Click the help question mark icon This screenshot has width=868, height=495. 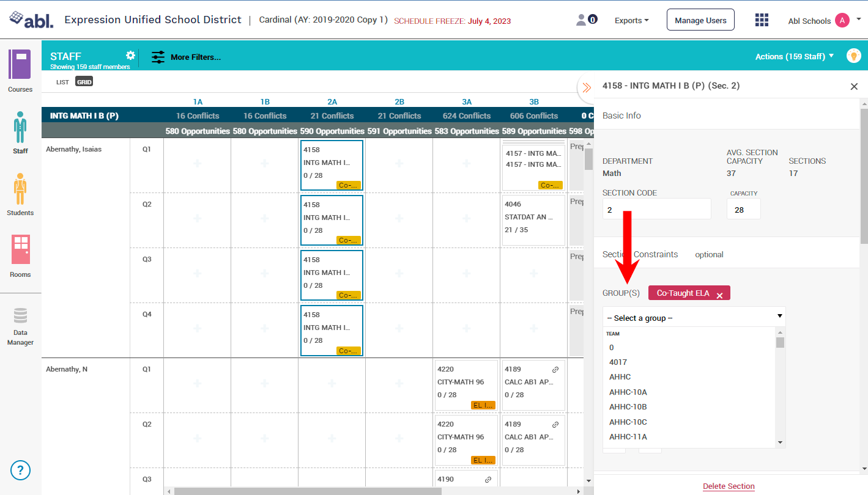pyautogui.click(x=20, y=470)
